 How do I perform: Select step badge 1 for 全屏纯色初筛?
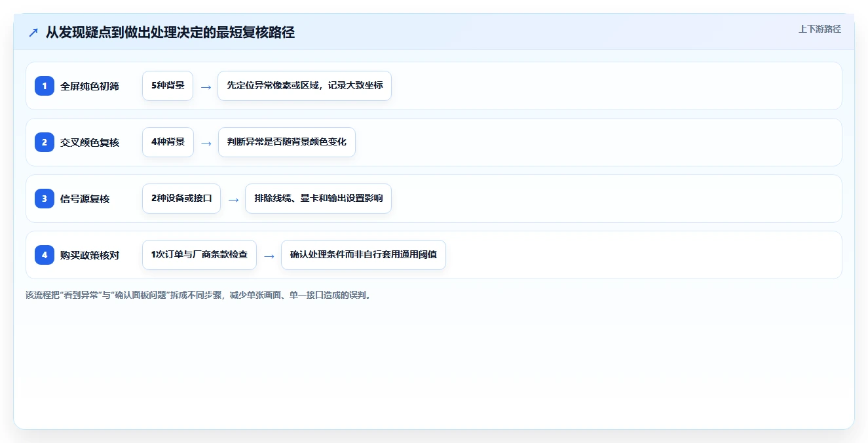pos(45,86)
